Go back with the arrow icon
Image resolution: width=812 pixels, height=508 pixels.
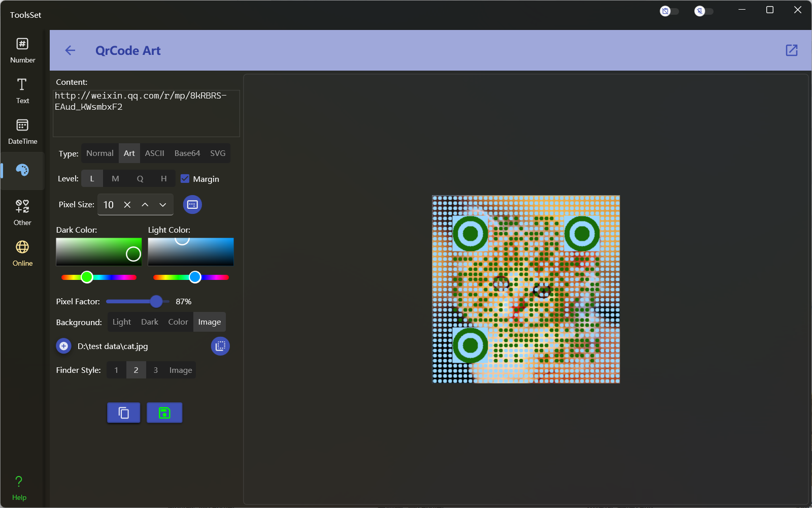click(70, 50)
